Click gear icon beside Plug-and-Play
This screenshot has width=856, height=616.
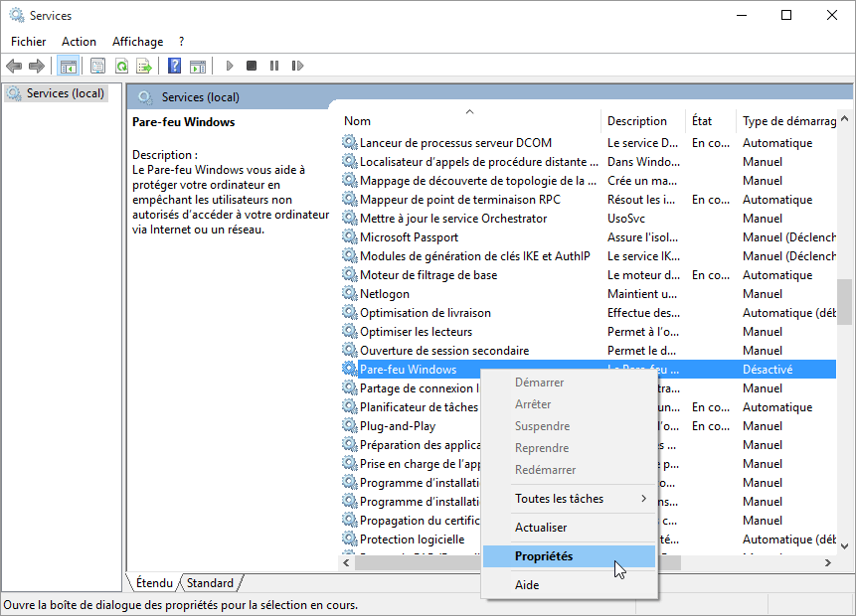[x=349, y=425]
